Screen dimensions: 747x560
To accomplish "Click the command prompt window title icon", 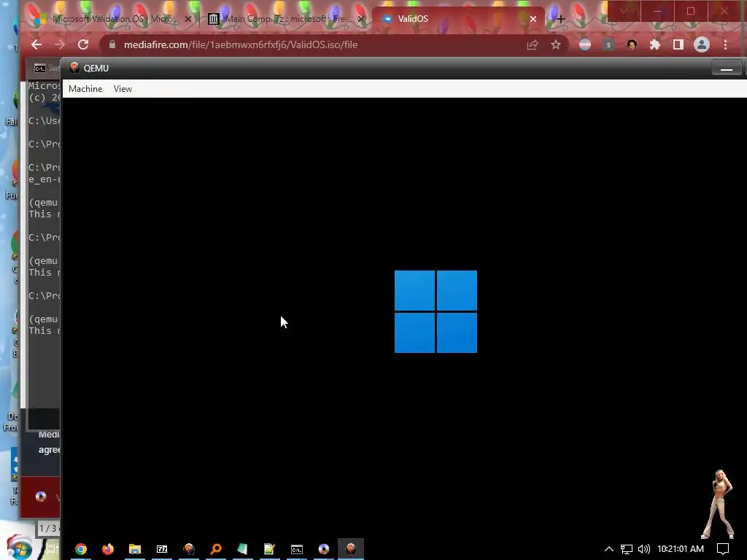I will (x=40, y=69).
